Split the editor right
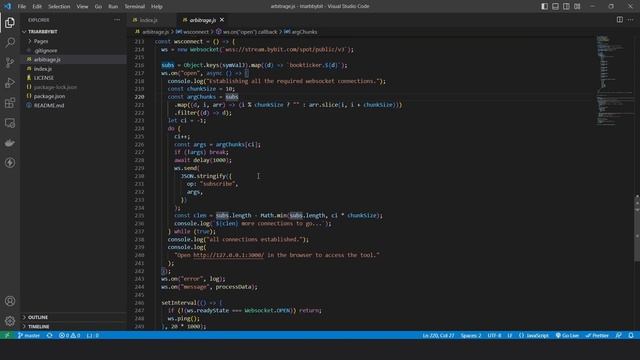 620,20
